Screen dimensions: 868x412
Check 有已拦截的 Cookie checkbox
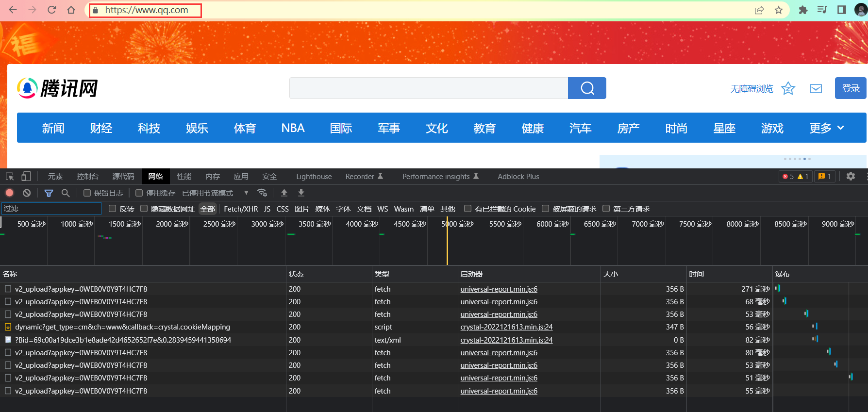[467, 209]
